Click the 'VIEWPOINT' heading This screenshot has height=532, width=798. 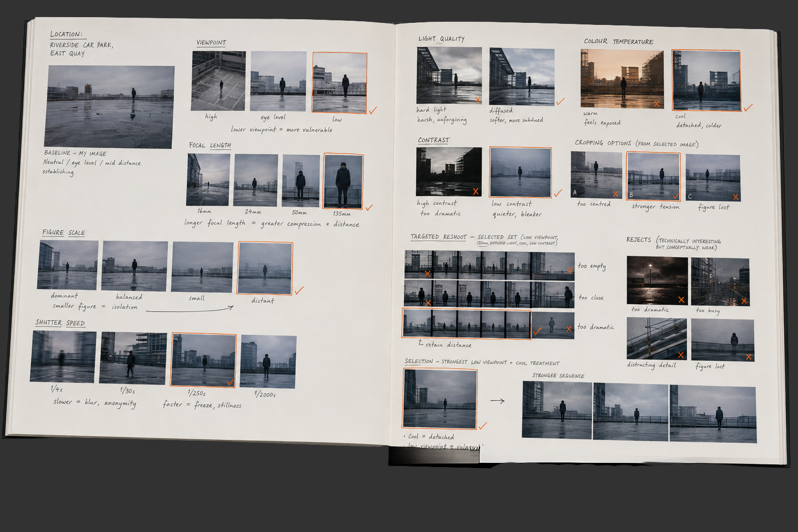click(211, 43)
